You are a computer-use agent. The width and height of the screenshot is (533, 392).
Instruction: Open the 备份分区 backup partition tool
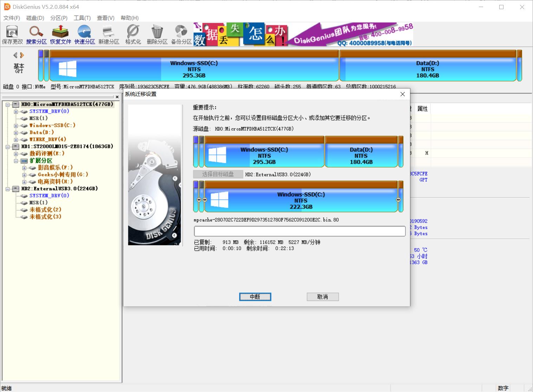point(181,35)
